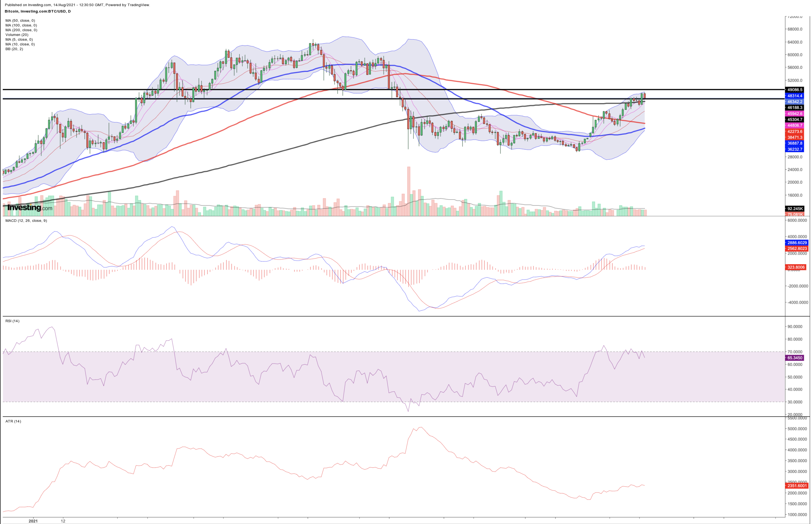Click the 'Bitcoin, Investing.com:BTC/USD, D' title

point(38,11)
